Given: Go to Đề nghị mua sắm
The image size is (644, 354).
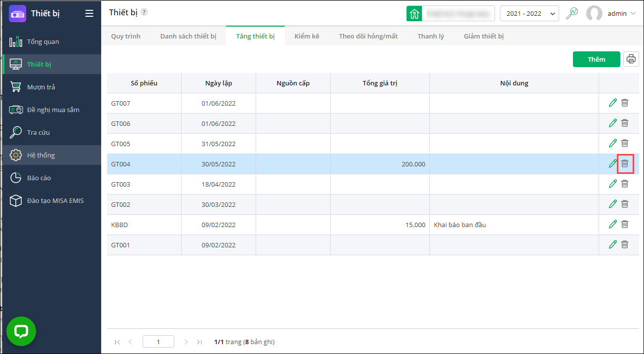Looking at the screenshot, I should [x=51, y=110].
